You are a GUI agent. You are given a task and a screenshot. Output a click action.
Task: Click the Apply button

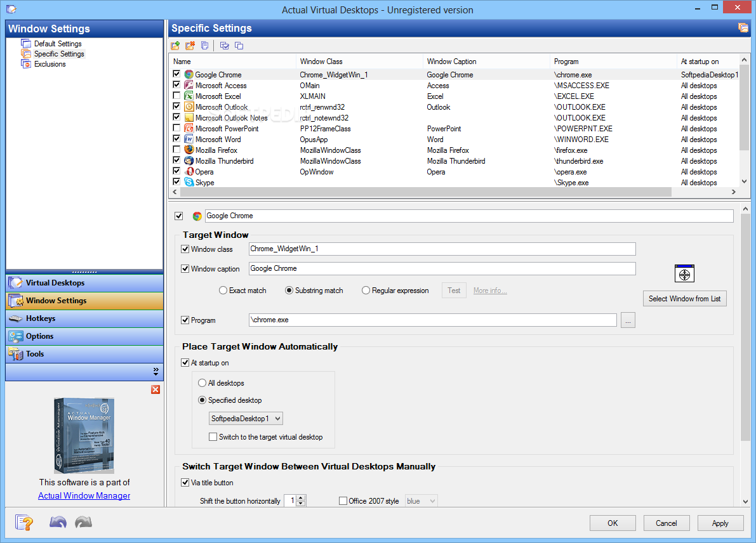click(x=720, y=523)
